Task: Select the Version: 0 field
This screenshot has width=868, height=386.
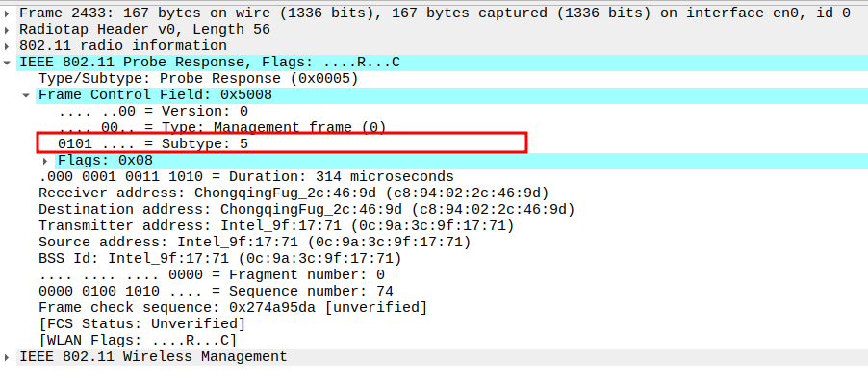Action: pyautogui.click(x=154, y=111)
